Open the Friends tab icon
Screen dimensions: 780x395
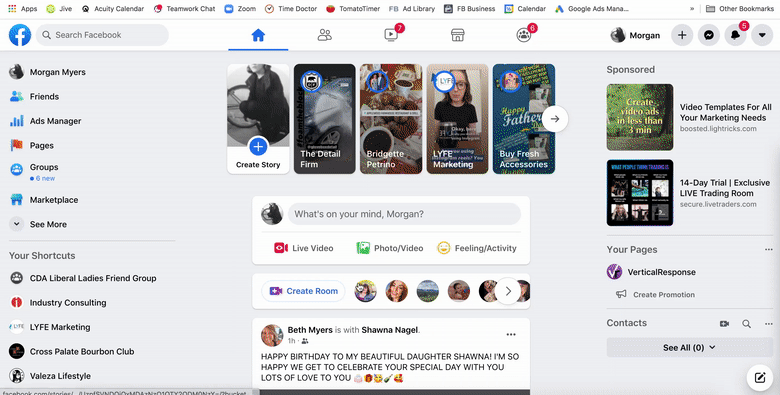click(325, 35)
